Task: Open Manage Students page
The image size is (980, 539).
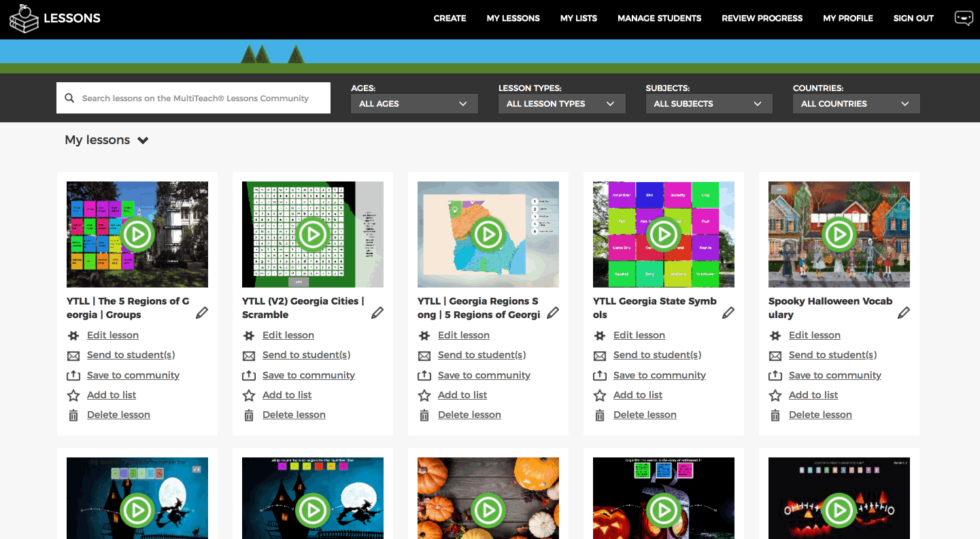Action: (660, 18)
